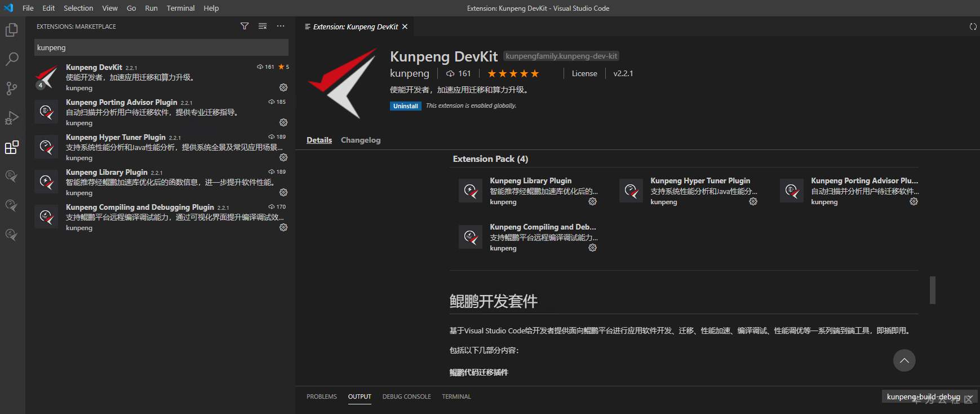Viewport: 980px width, 414px height.
Task: Open the Kunpeng Porting Advisor activity bar icon
Action: coord(12,176)
